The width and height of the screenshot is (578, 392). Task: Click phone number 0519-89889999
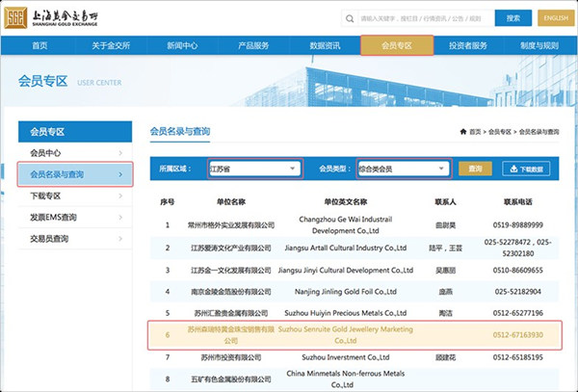(x=518, y=225)
